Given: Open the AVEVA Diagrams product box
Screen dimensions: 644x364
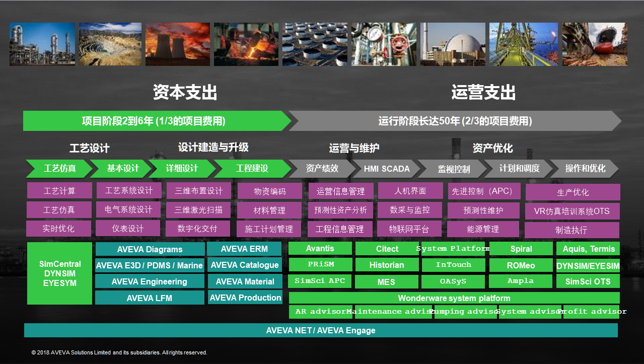Looking at the screenshot, I should (150, 249).
